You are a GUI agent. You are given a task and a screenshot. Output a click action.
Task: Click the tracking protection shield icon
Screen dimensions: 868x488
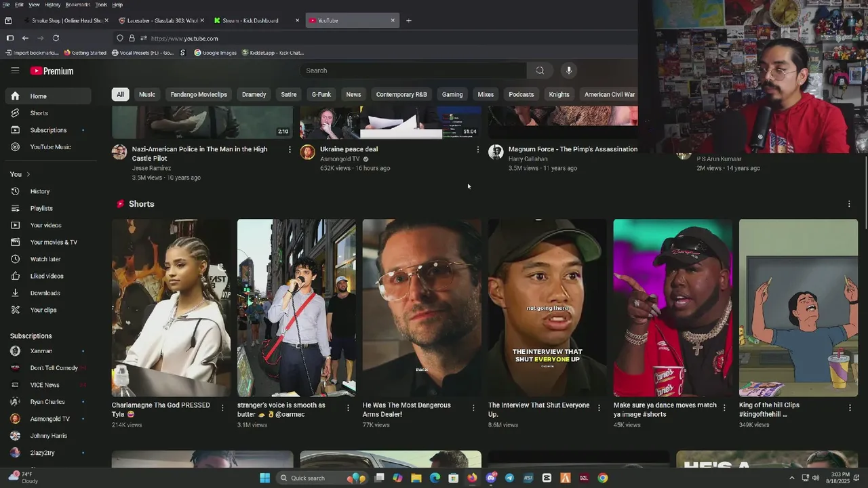click(120, 39)
